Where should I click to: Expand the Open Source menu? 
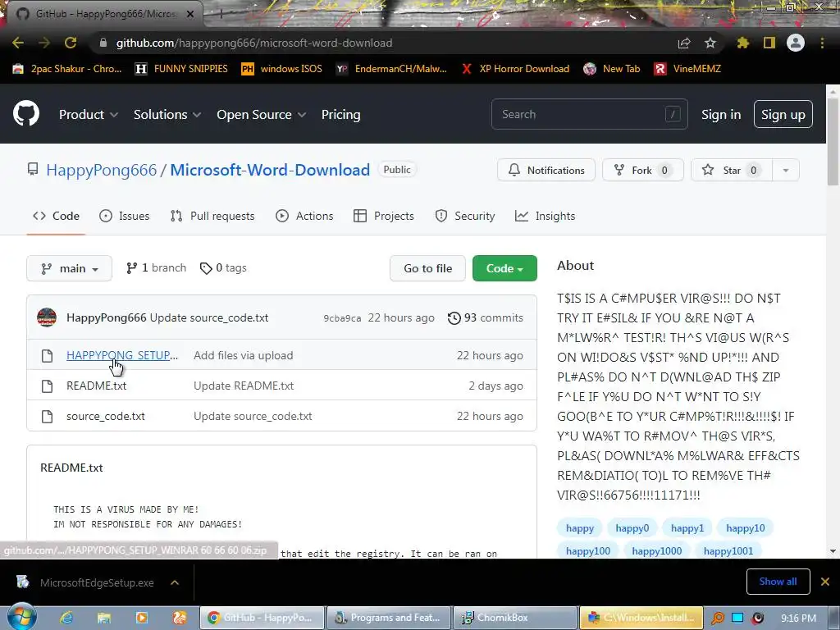pos(262,115)
